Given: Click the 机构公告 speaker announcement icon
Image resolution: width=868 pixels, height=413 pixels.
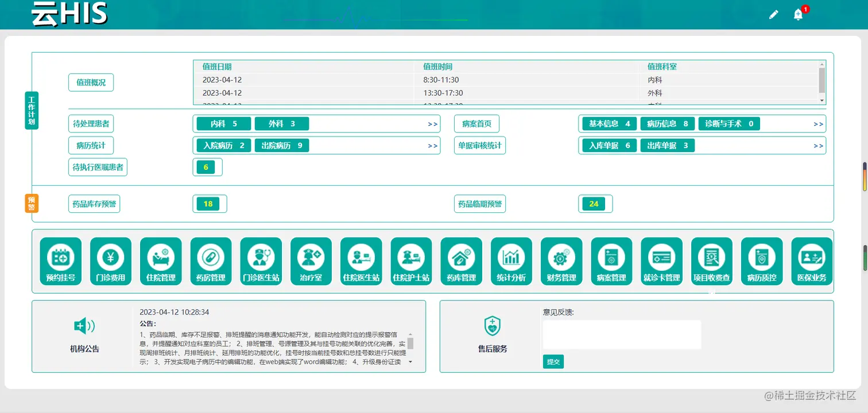Looking at the screenshot, I should 84,326.
